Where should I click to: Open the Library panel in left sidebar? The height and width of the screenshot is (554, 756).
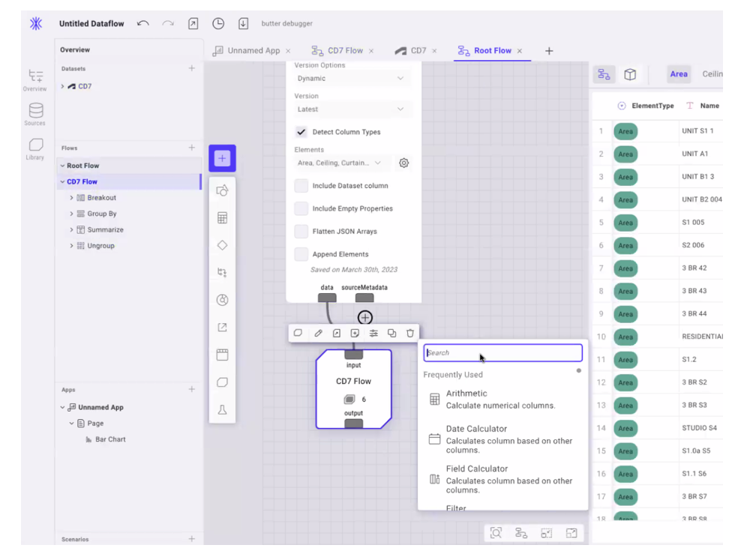34,147
